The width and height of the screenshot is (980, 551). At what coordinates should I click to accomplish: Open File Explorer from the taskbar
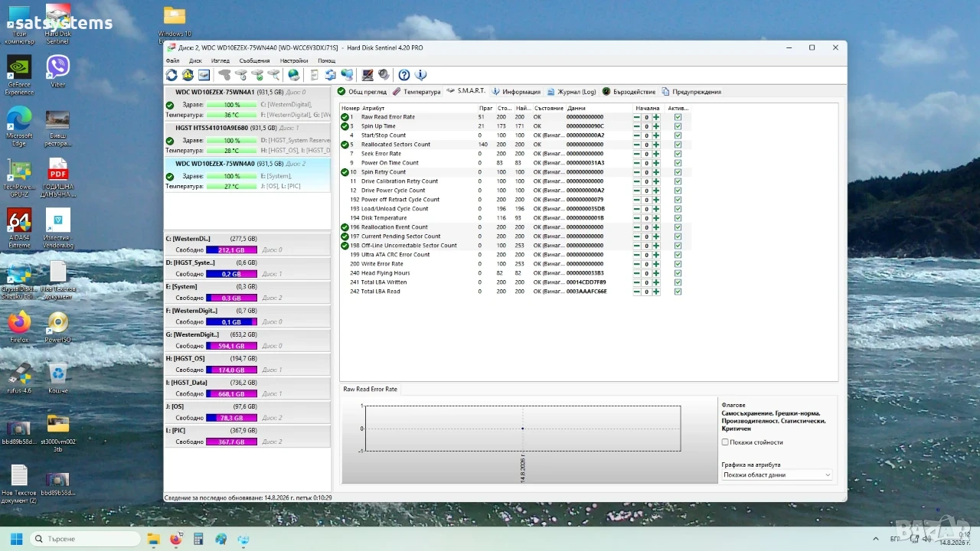point(153,539)
